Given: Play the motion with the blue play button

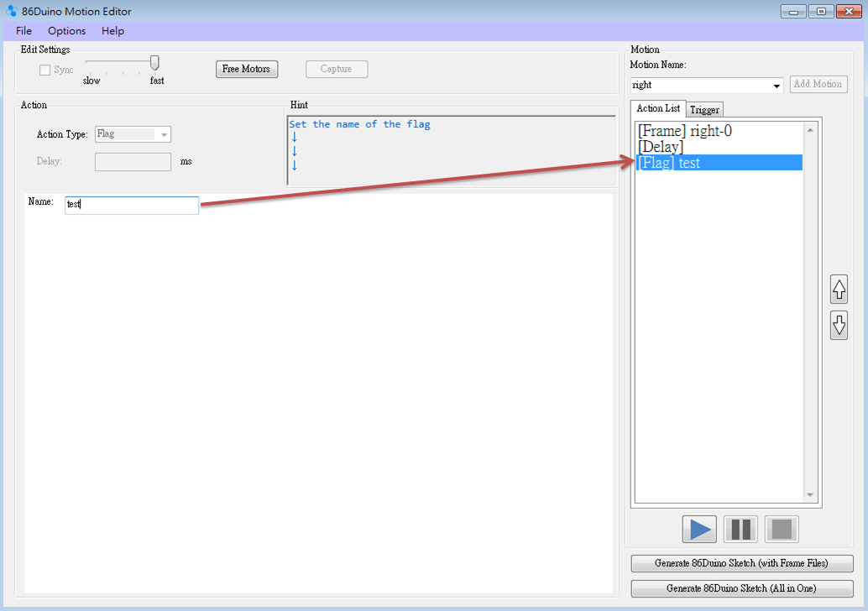Looking at the screenshot, I should [699, 529].
